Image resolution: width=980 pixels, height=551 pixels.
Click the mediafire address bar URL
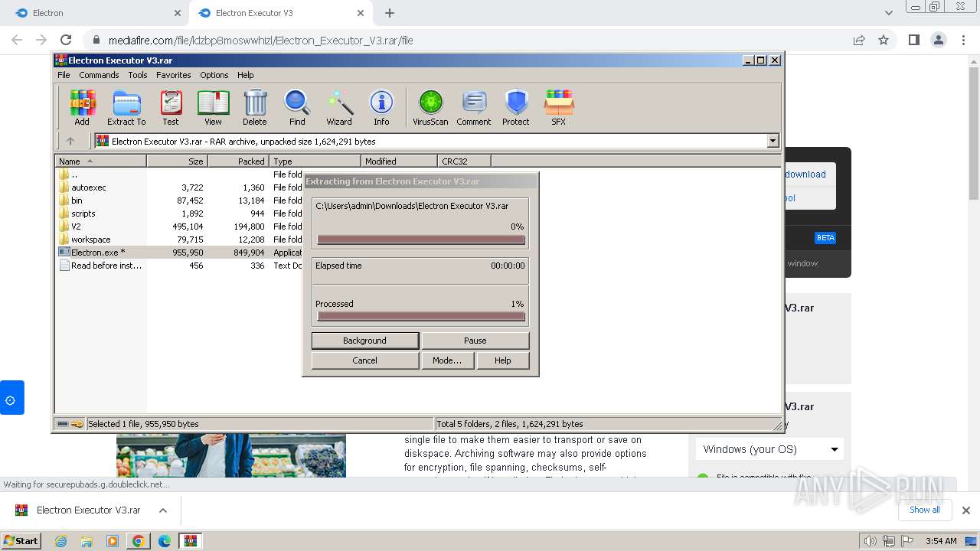click(260, 41)
